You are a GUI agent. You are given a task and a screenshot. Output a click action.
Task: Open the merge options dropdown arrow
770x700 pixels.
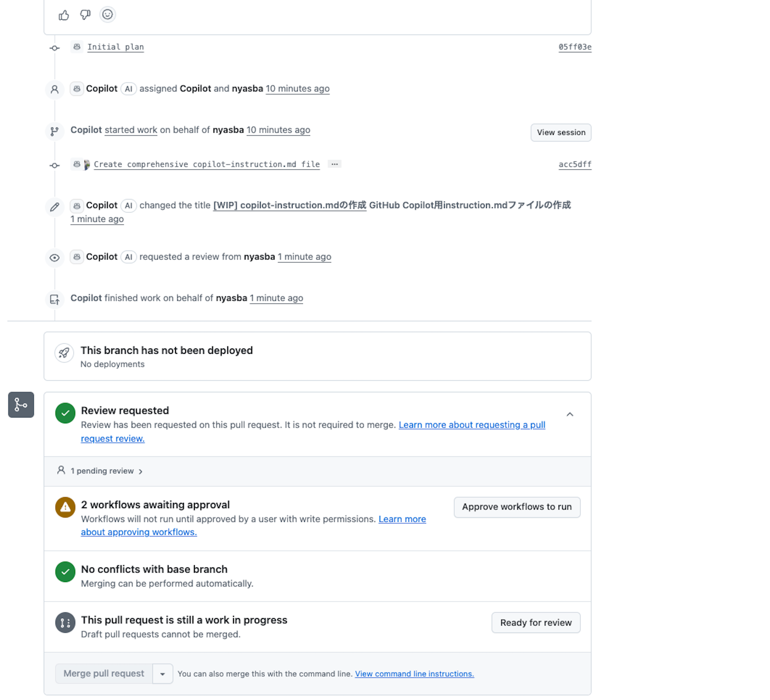163,673
